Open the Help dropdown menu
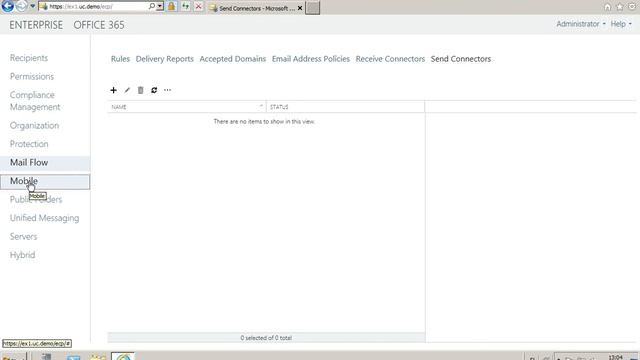The width and height of the screenshot is (640, 360). tap(621, 24)
